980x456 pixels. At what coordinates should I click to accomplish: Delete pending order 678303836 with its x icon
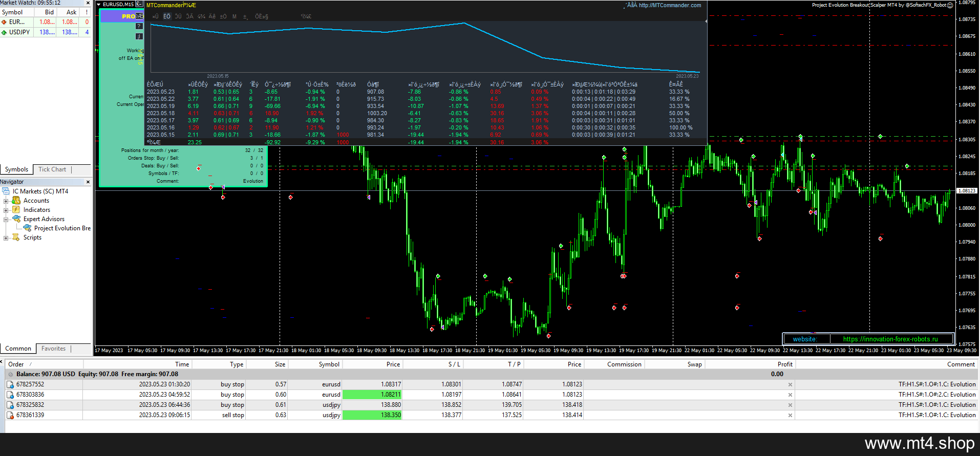tap(790, 395)
